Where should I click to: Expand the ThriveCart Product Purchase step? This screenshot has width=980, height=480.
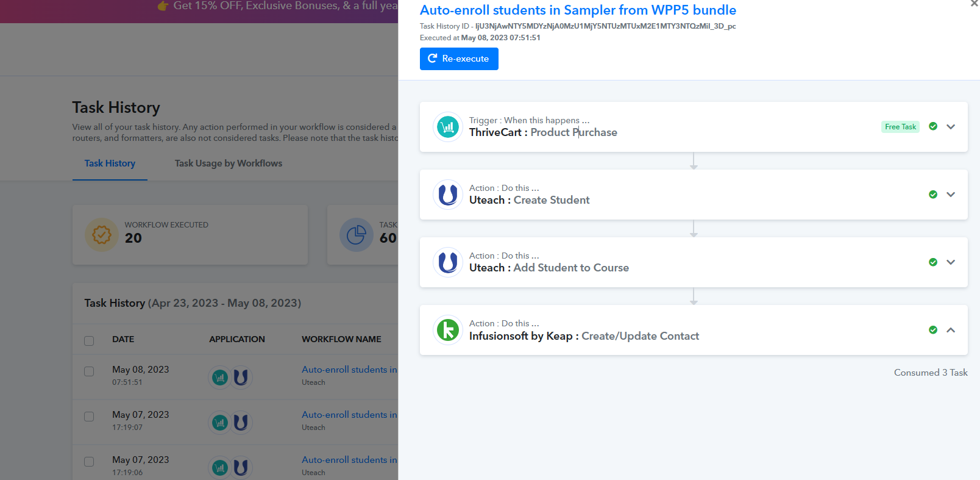click(951, 127)
